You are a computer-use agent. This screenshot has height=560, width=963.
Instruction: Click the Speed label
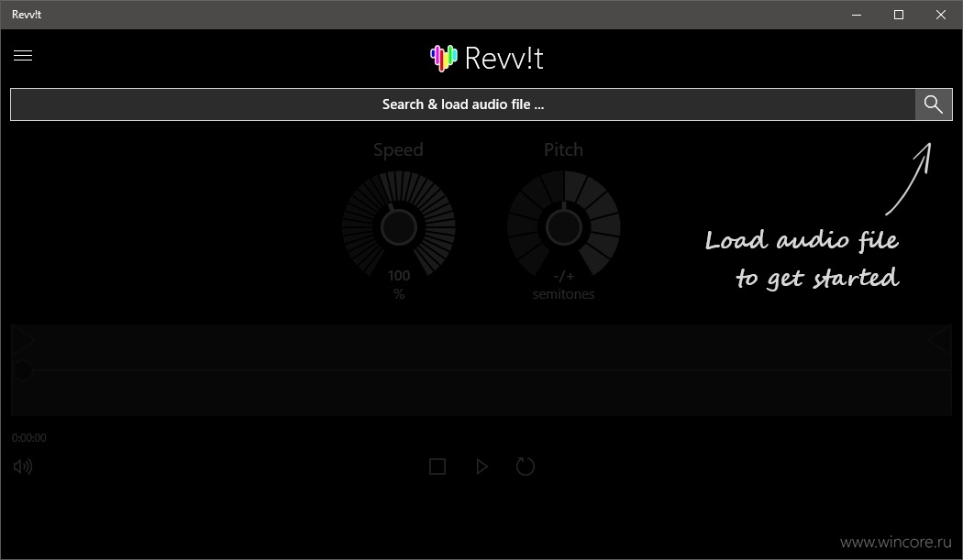(398, 149)
